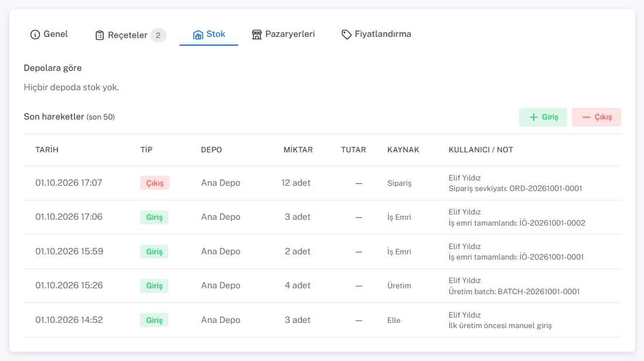Click the minus icon on Çıkış button

[586, 117]
